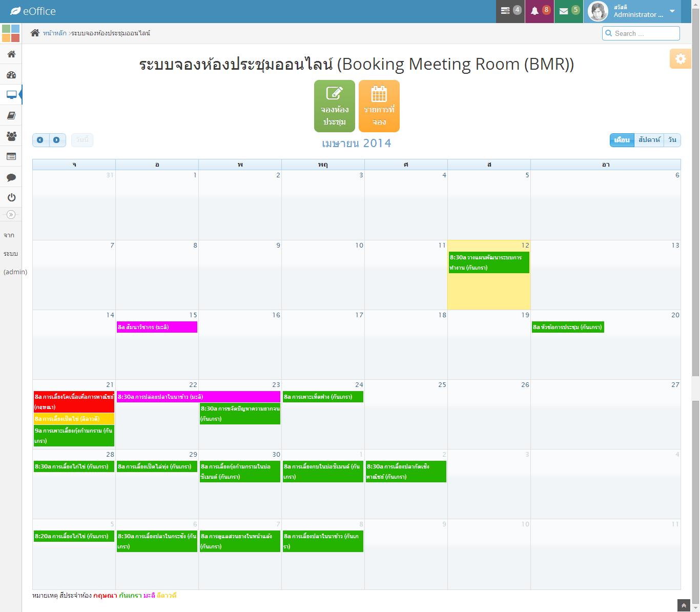Open the 8a event on April 30
This screenshot has height=612, width=700.
coord(240,472)
